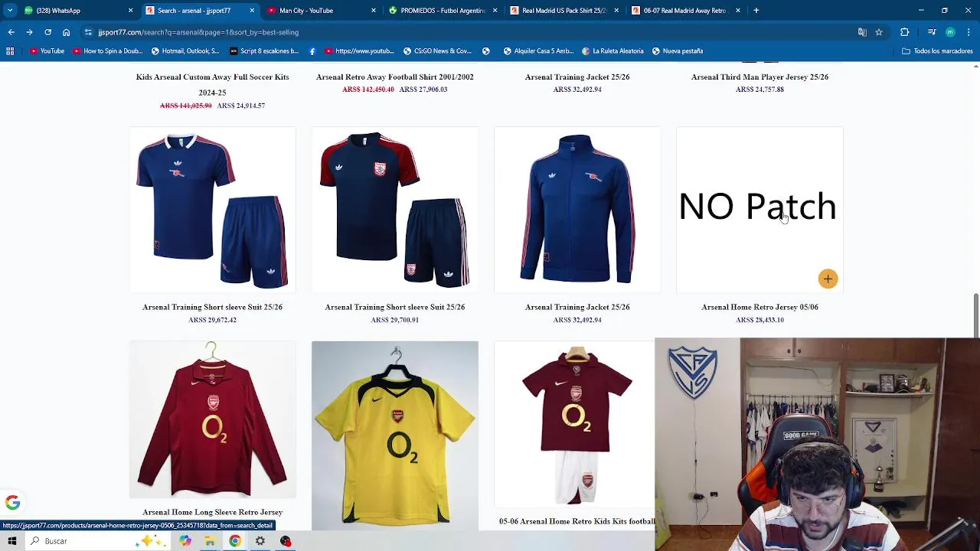Expand the tab search dropdown arrow
Screen dimensions: 980x551
pos(10,11)
